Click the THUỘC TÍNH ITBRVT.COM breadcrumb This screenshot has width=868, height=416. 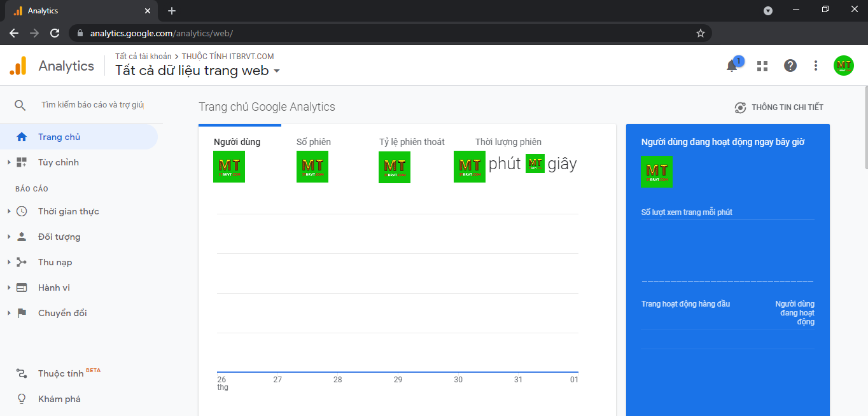tap(228, 57)
